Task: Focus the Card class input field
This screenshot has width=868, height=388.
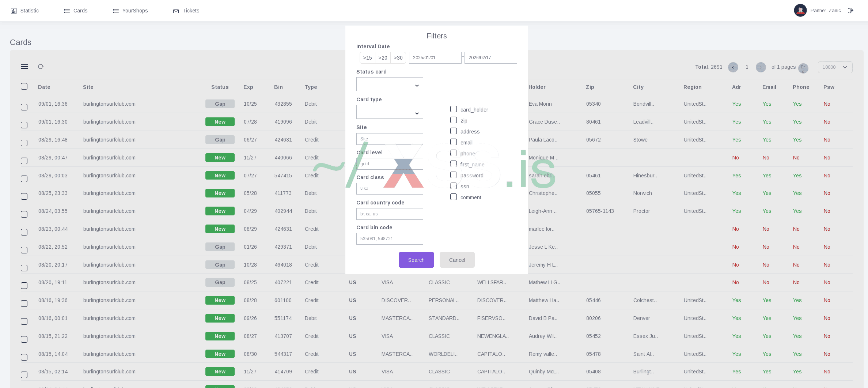Action: click(x=390, y=189)
